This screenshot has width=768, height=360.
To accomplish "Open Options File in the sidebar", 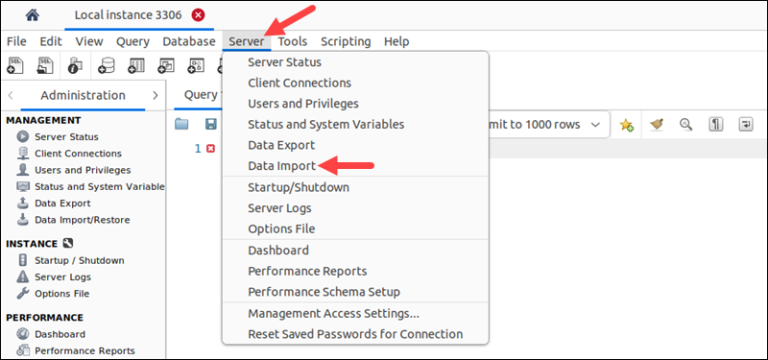I will 62,294.
